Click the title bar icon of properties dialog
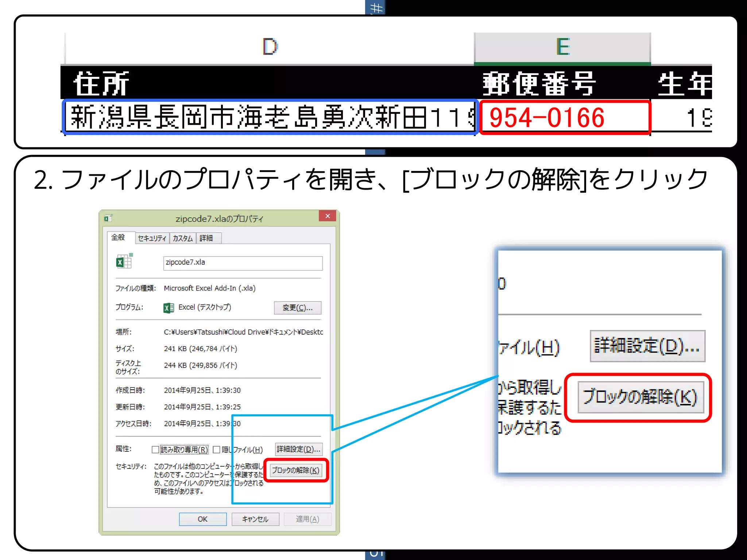 [x=108, y=218]
